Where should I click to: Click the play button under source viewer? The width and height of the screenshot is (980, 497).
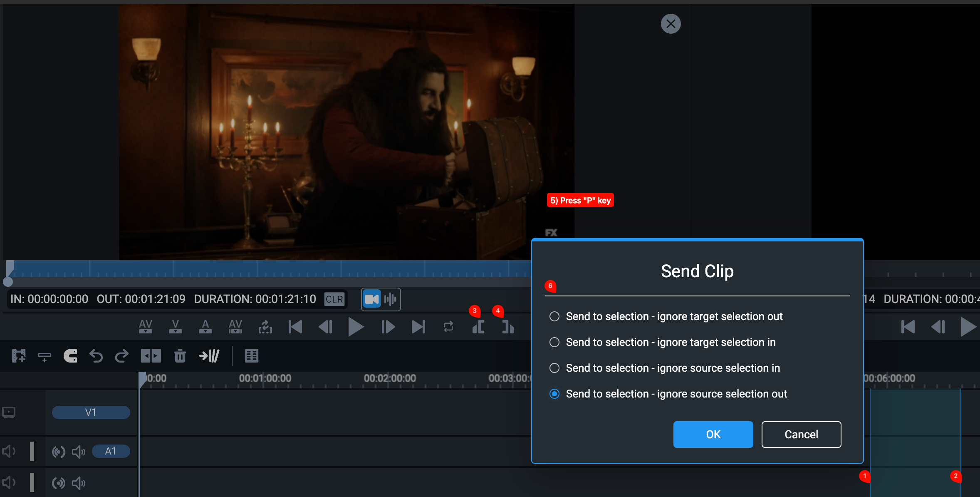356,327
